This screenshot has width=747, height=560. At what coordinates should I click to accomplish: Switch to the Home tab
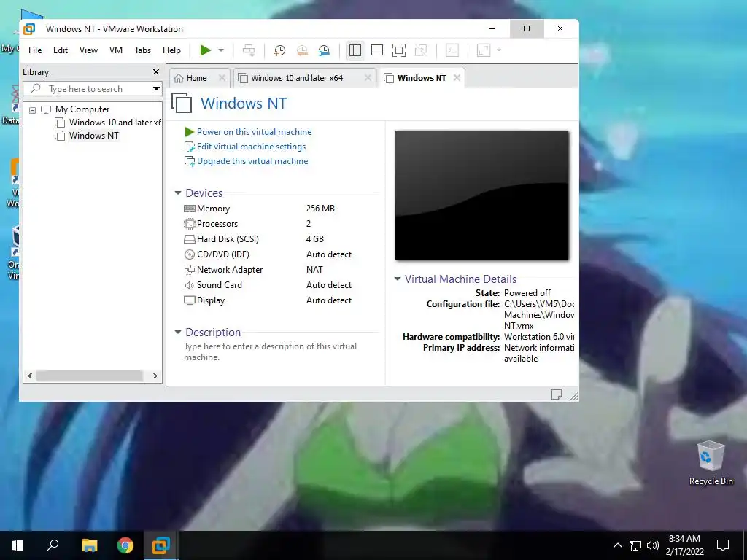(196, 78)
